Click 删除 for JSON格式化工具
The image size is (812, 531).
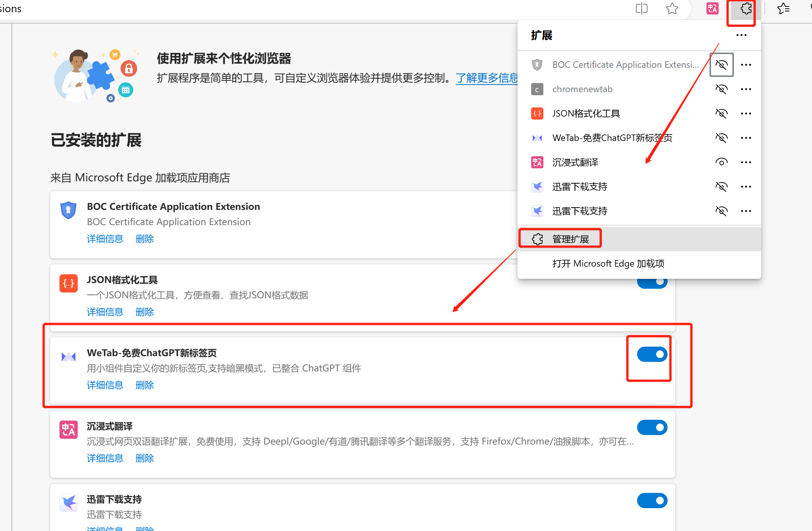pos(145,312)
